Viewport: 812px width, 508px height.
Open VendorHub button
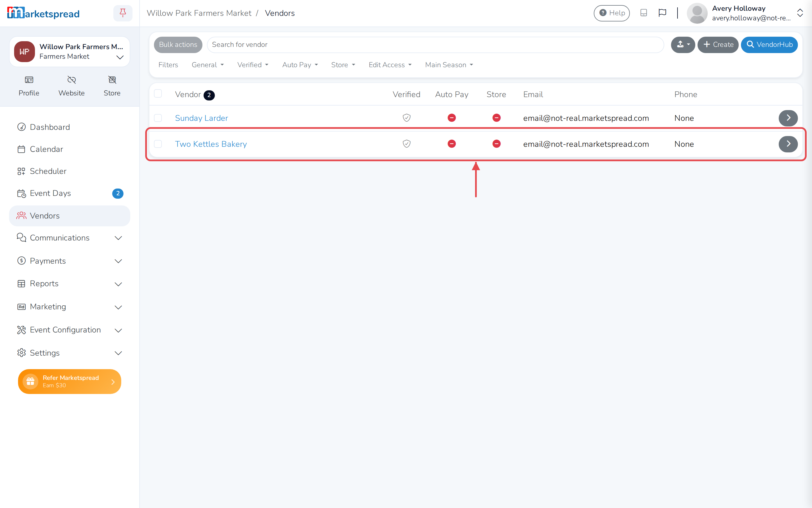pyautogui.click(x=769, y=45)
